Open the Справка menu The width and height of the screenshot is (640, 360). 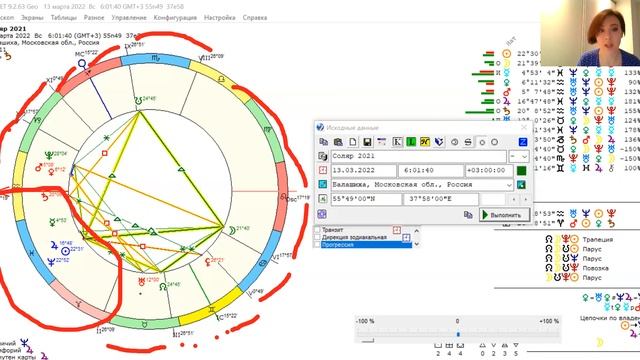255,18
